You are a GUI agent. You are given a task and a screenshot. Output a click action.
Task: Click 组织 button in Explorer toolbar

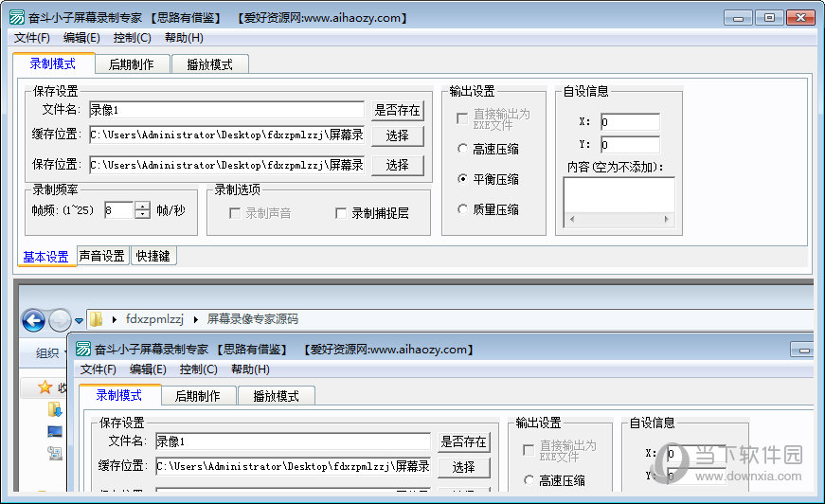point(48,353)
